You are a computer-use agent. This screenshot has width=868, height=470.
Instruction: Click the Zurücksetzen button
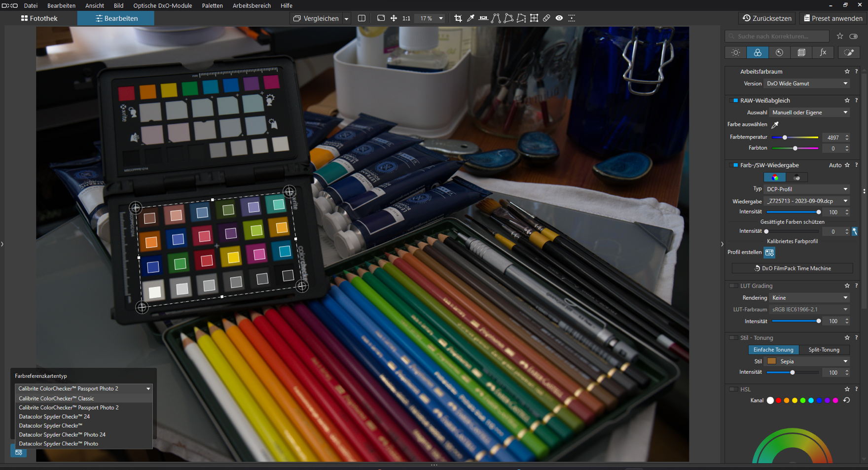point(767,18)
